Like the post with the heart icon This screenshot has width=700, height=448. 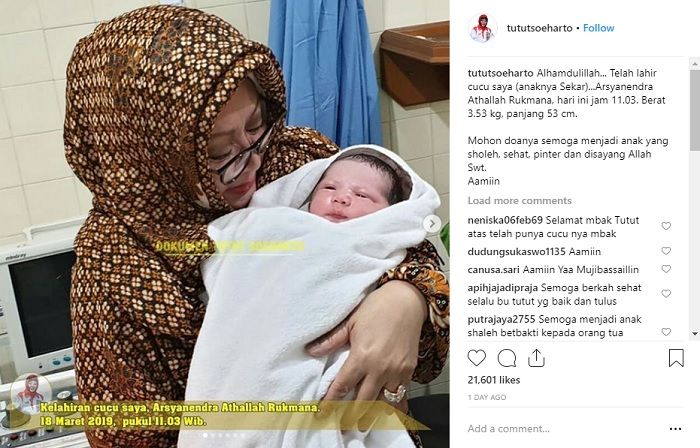pos(476,358)
